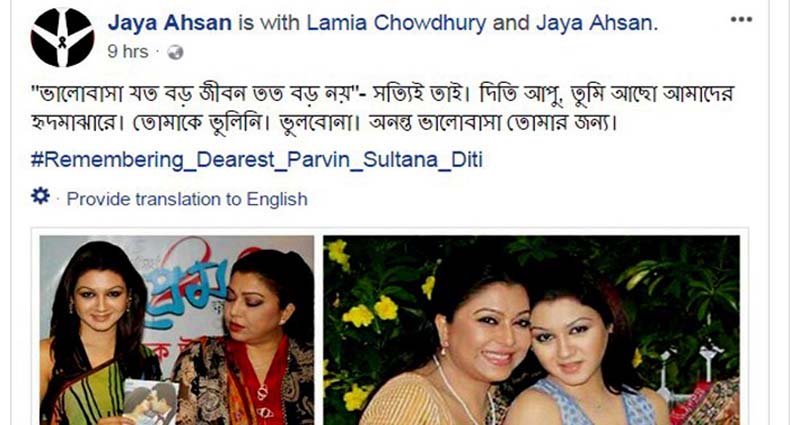Click the Bengali post text
Screen dimensions: 790x425
[x=382, y=108]
